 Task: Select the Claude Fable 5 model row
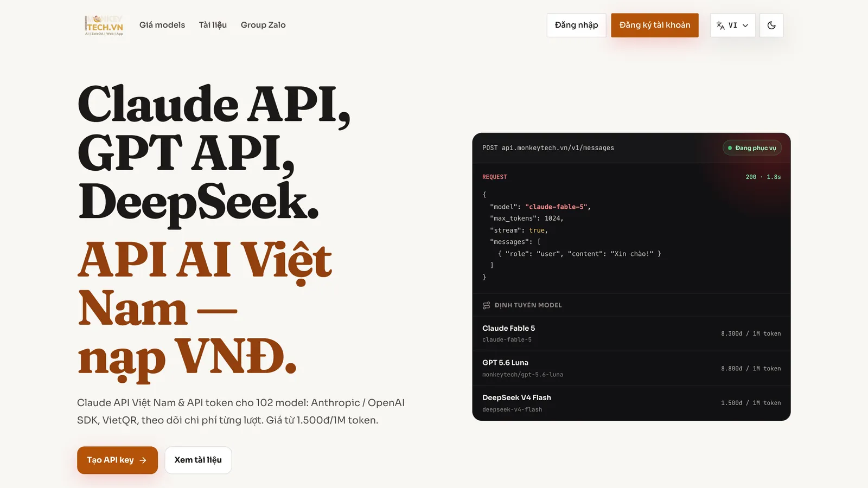[631, 333]
